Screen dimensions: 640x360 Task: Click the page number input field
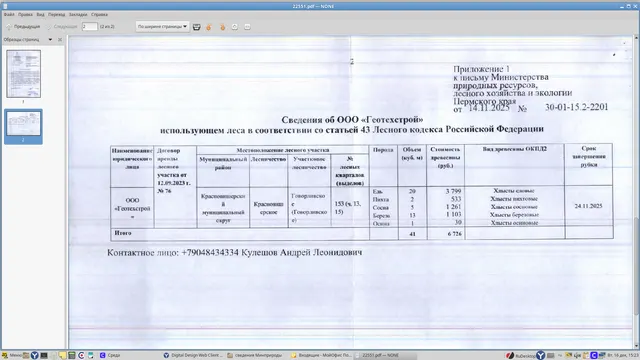(x=89, y=27)
